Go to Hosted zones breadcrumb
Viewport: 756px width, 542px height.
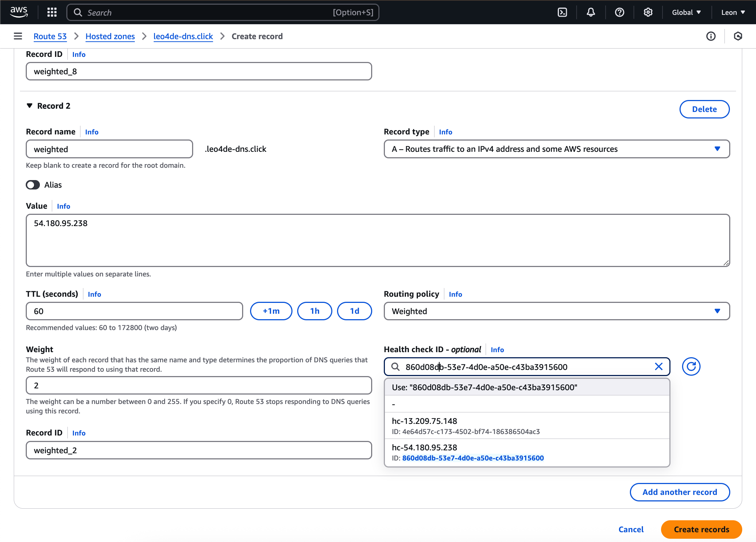point(110,36)
